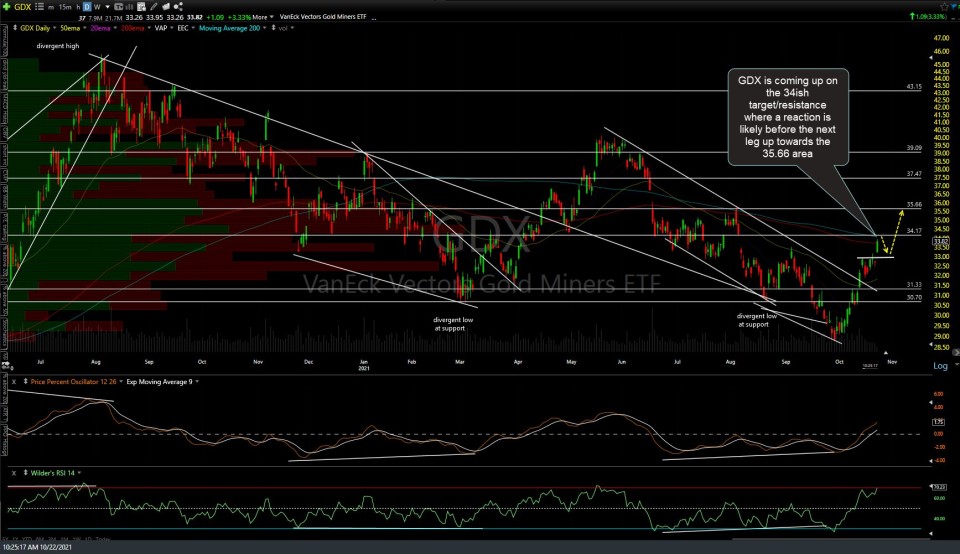Click the share chart icon
This screenshot has width=960, height=554.
(x=178, y=7)
